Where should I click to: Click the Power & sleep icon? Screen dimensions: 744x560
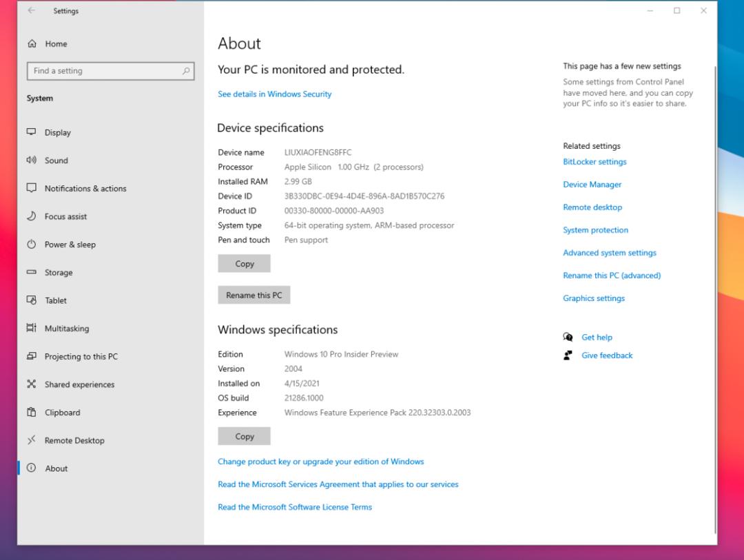click(x=31, y=244)
